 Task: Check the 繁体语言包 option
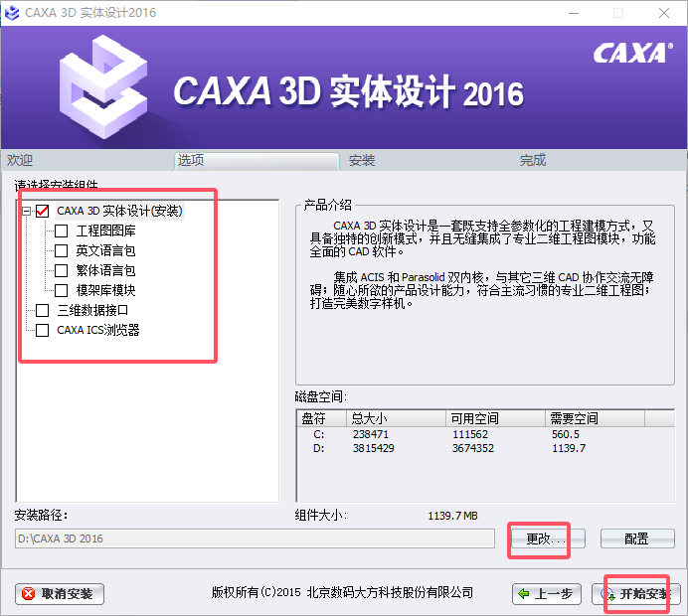click(61, 270)
